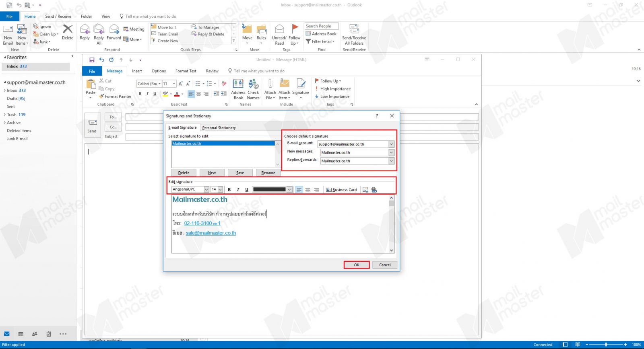Select Mailmaster.co.th in signature list
Image resolution: width=644 pixels, height=349 pixels.
click(223, 144)
